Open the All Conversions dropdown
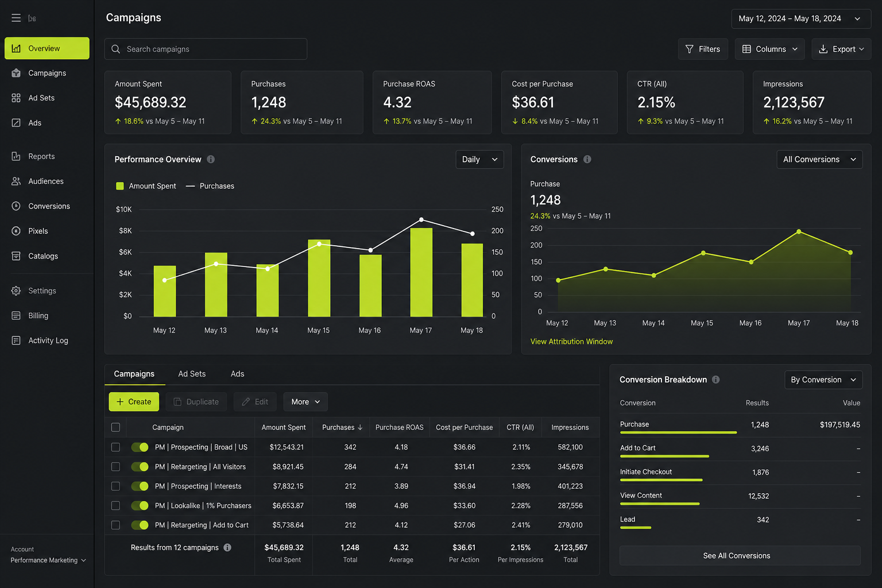The width and height of the screenshot is (882, 588). coord(819,160)
